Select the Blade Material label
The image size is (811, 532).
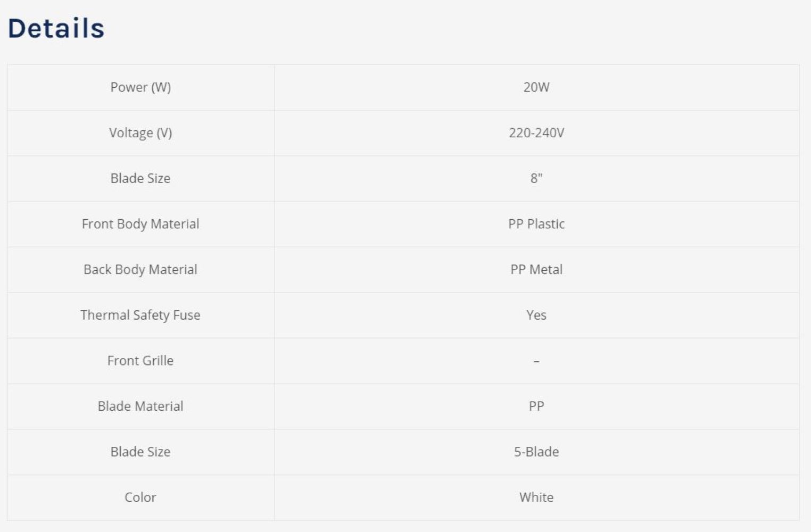[x=140, y=406]
